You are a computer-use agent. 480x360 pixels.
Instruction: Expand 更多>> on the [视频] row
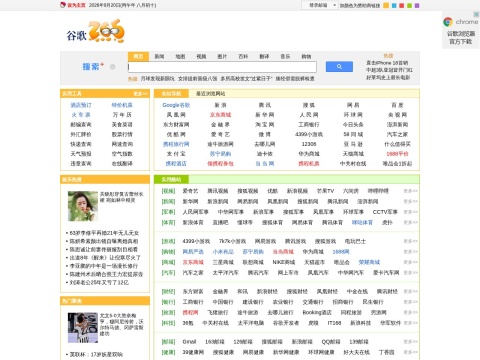click(x=410, y=191)
